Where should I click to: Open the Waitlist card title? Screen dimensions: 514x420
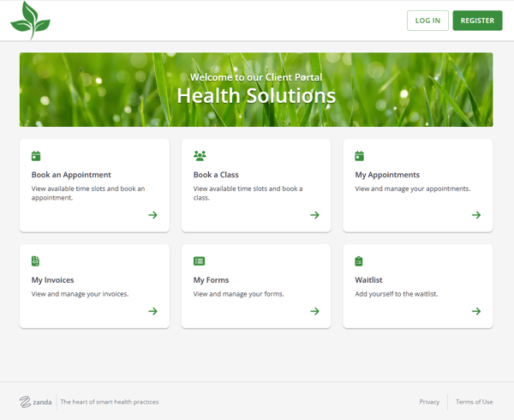pyautogui.click(x=370, y=279)
